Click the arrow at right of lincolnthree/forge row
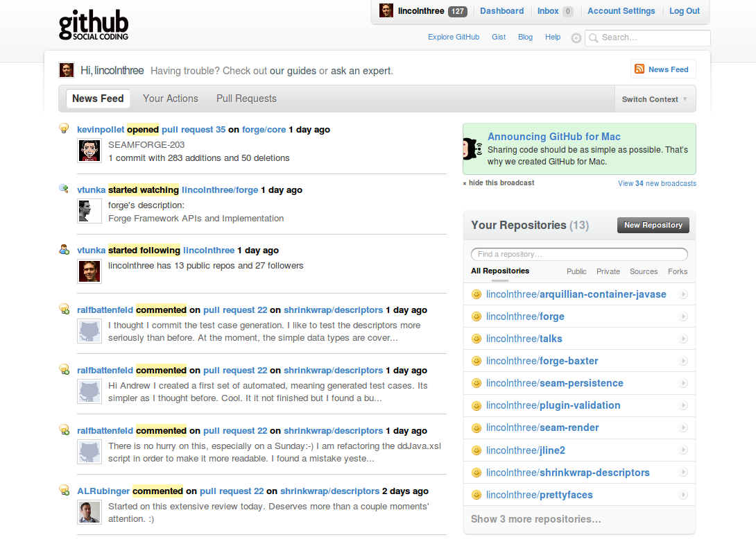 point(682,316)
